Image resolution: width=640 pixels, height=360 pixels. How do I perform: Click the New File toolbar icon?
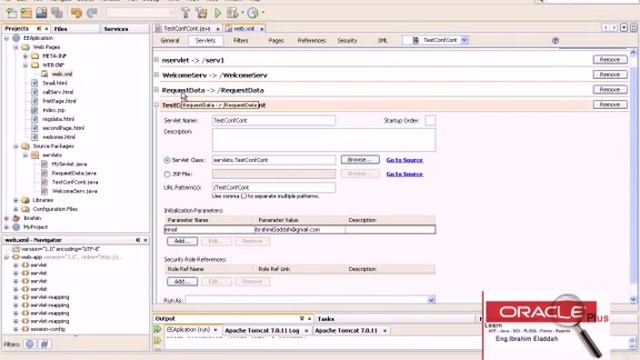[11, 13]
